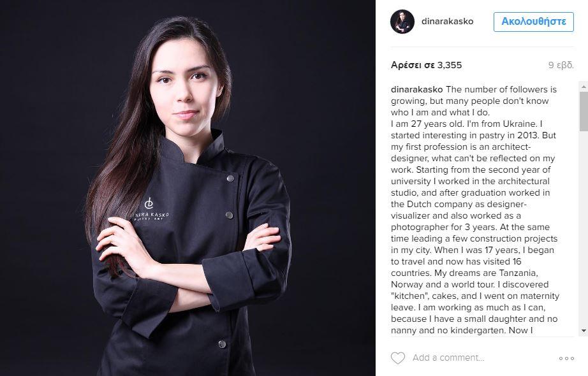Click the scrollbar track below the thumb
588x376 pixels.
point(584,229)
